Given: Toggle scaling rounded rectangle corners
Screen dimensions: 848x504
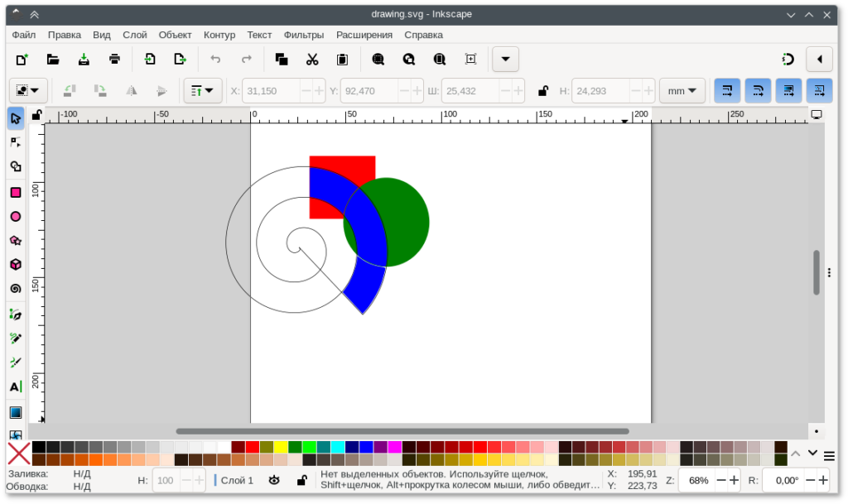Looking at the screenshot, I should (x=758, y=91).
